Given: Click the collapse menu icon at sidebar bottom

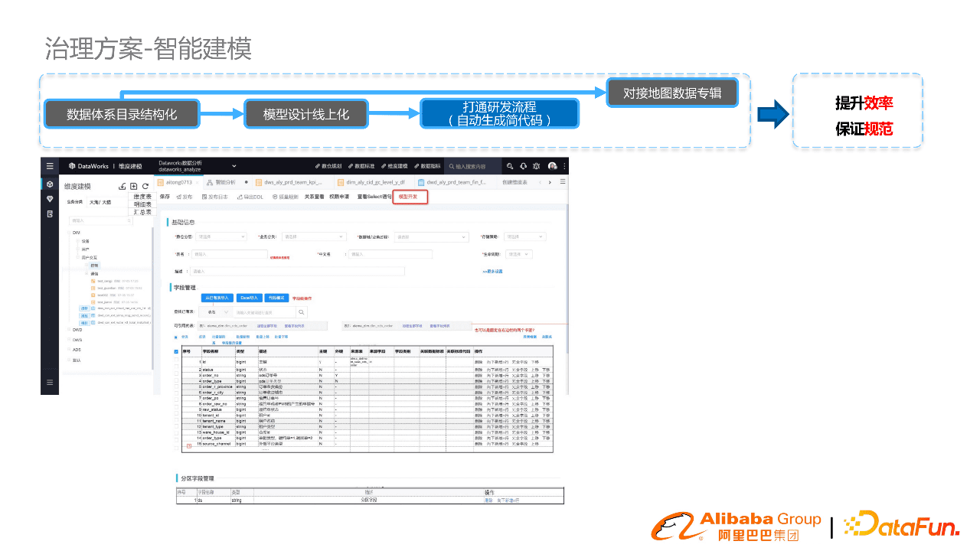Looking at the screenshot, I should click(x=50, y=382).
